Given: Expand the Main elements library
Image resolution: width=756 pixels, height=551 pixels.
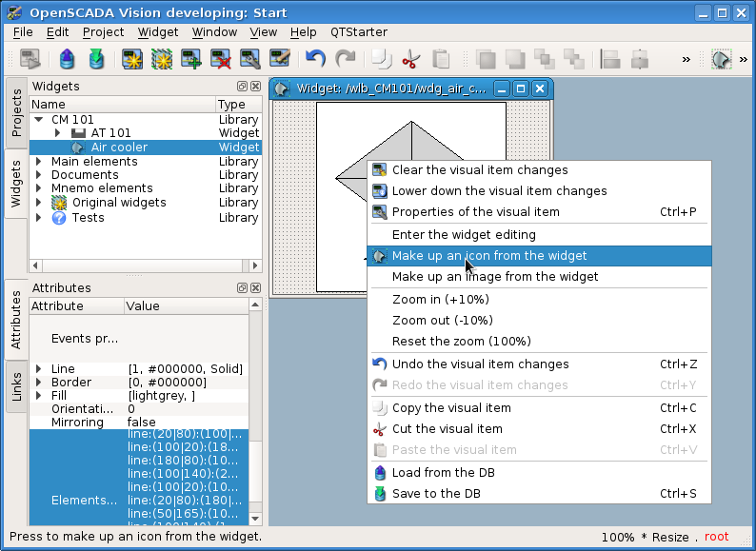Looking at the screenshot, I should coord(39,161).
